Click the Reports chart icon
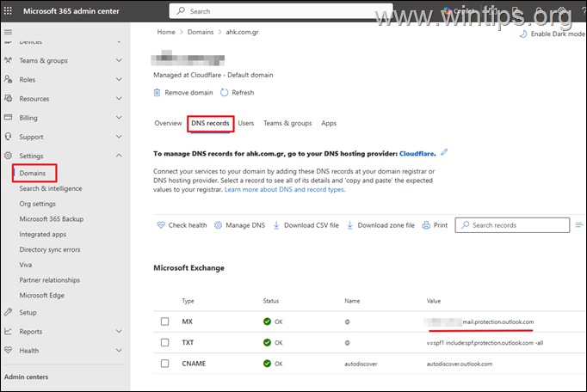This screenshot has width=587, height=392. point(8,331)
